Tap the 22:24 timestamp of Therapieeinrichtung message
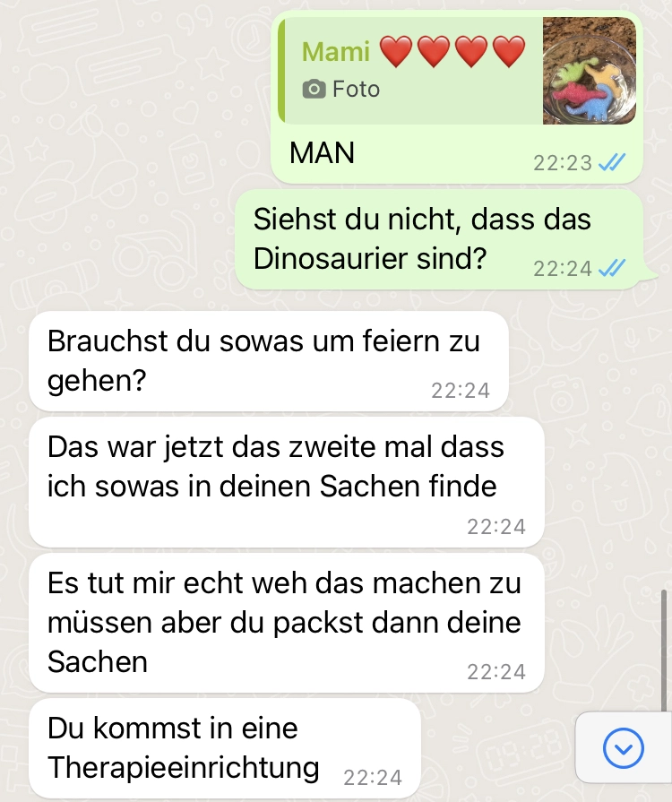 pos(373,778)
